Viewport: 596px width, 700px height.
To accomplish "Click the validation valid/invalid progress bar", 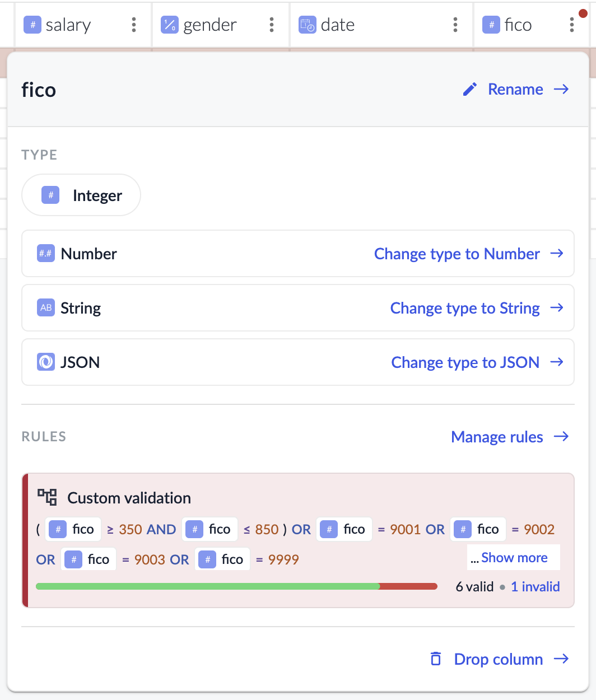I will click(236, 586).
